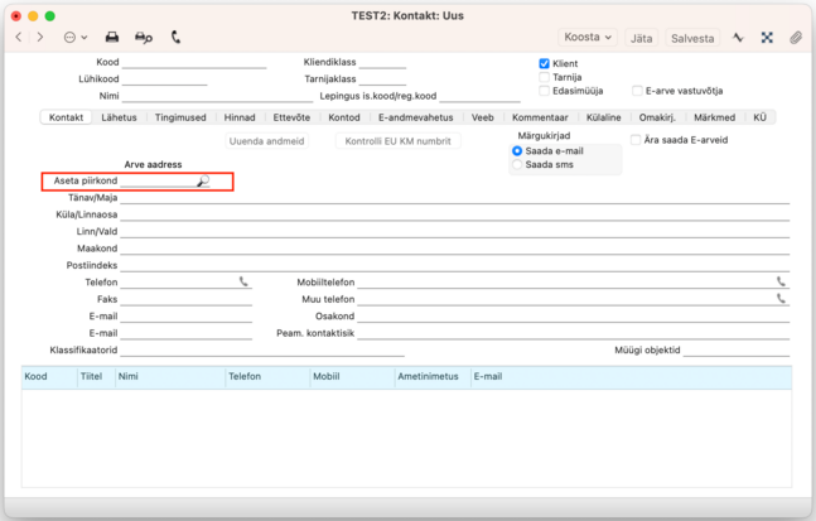Click the Osakond field

point(573,316)
